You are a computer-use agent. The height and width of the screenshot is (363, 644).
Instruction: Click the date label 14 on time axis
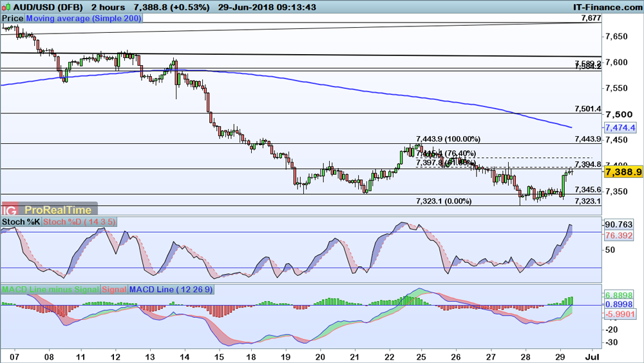[x=184, y=357]
